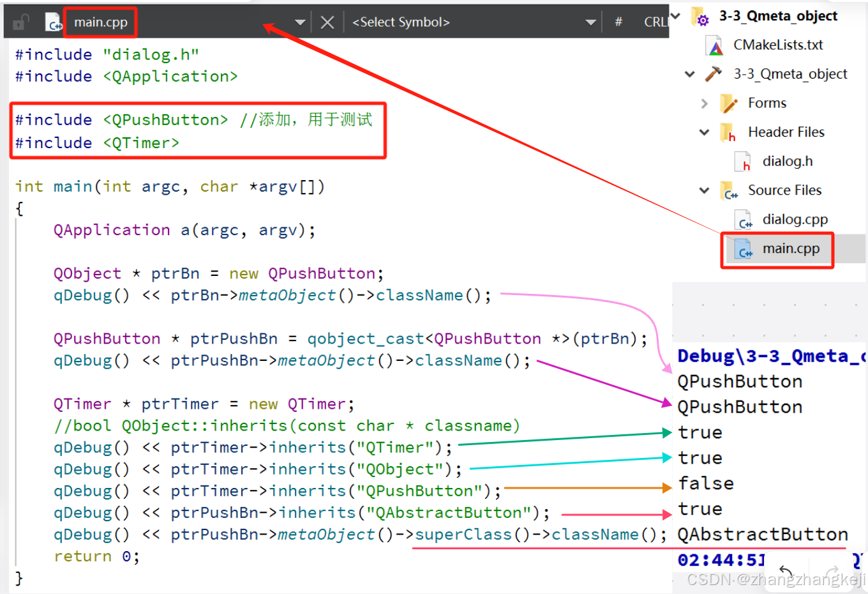The image size is (868, 594).
Task: Click the #include <QTimer> line
Action: pyautogui.click(x=97, y=143)
